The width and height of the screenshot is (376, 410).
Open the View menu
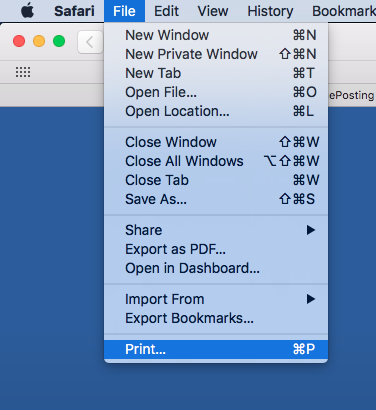[213, 11]
